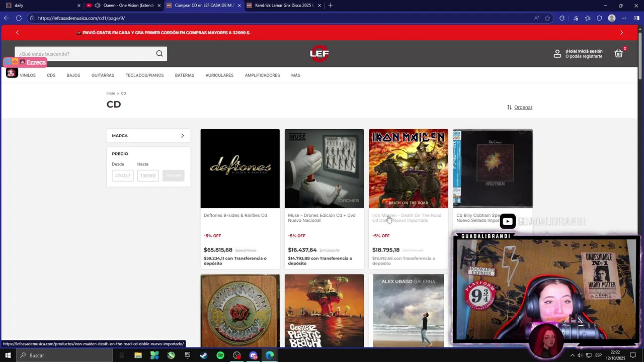This screenshot has width=644, height=362.
Task: Open the Grateful Dead American Beauty cover
Action: coord(240,310)
